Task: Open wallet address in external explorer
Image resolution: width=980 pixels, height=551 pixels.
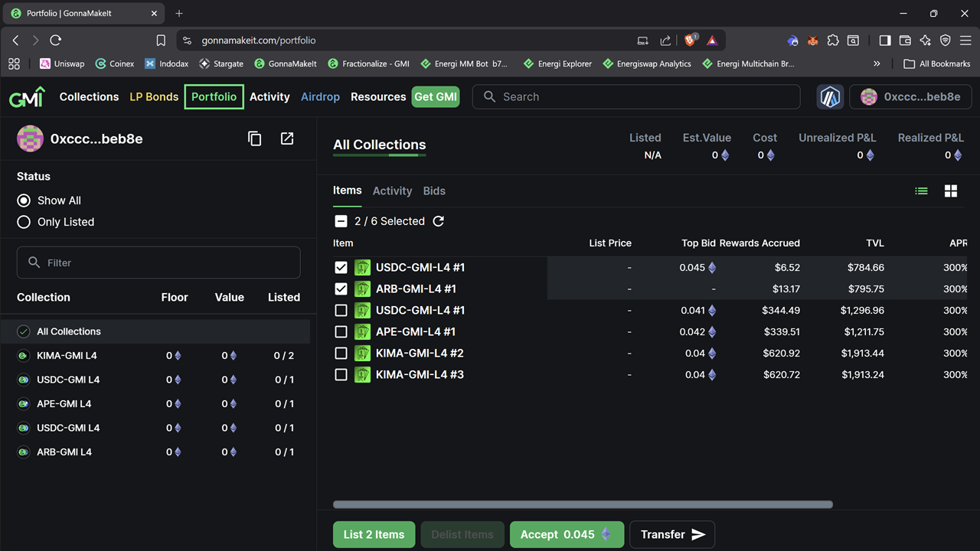Action: (287, 139)
